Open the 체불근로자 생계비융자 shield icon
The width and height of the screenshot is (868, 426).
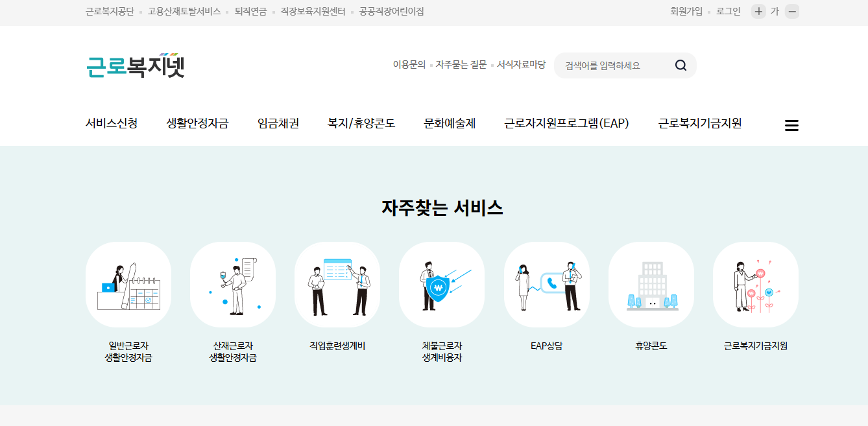tap(442, 284)
